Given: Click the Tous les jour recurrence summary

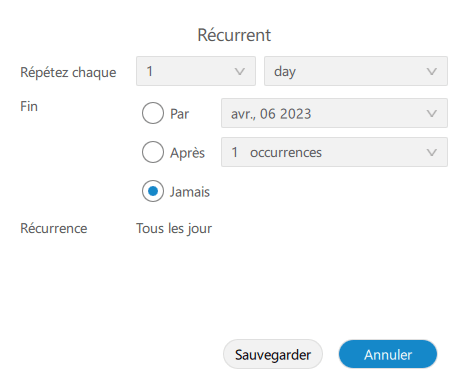Looking at the screenshot, I should (174, 229).
